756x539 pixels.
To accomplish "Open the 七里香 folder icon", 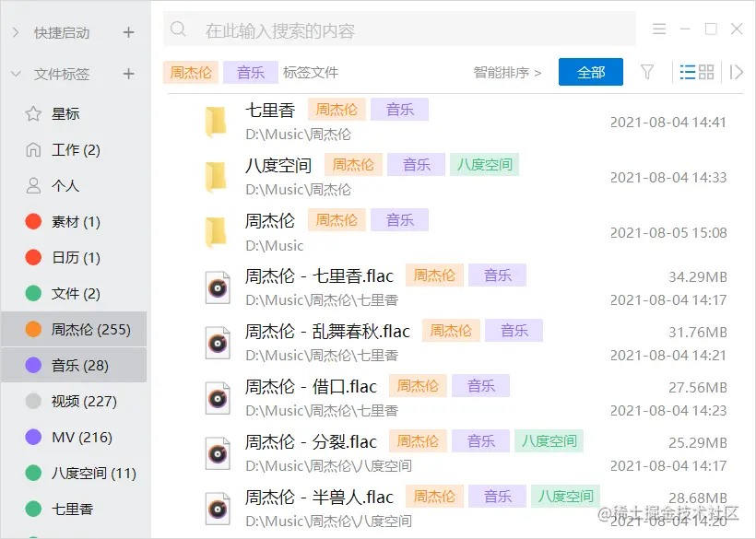I will click(x=216, y=122).
